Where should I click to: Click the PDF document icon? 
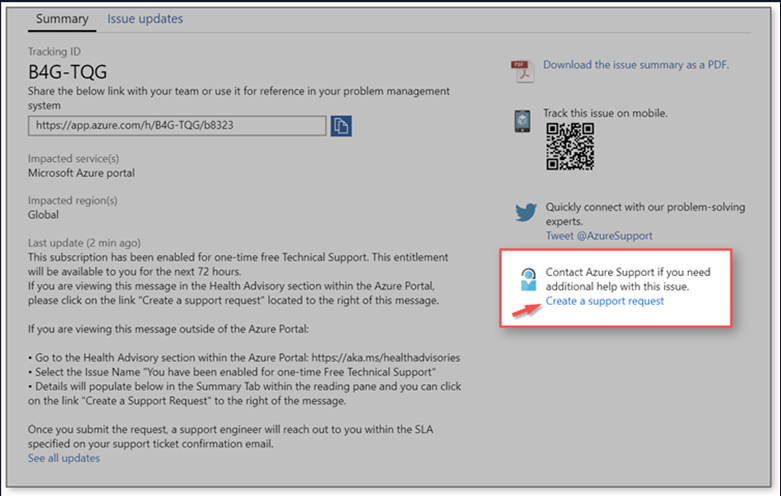(x=522, y=71)
